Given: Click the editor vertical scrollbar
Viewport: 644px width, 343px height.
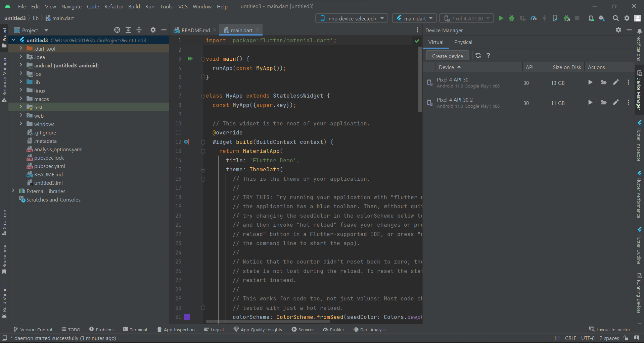Looking at the screenshot, I should (420, 79).
